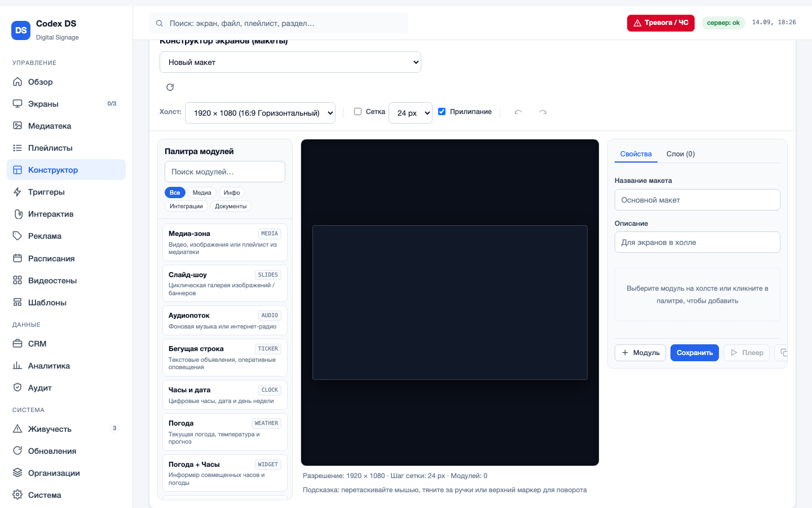812x508 pixels.
Task: Open Обзор via its home icon
Action: pos(17,82)
